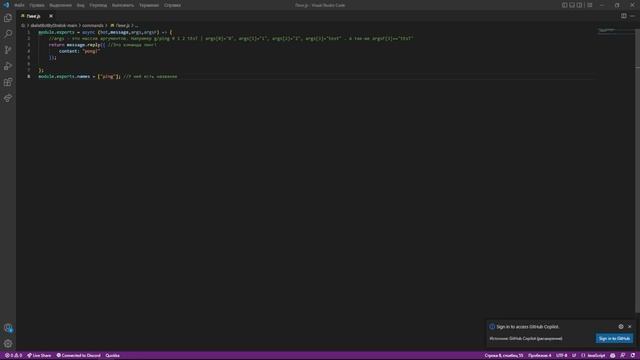This screenshot has height=360, width=640.
Task: Open indentation spaces setting in status bar
Action: click(540, 356)
